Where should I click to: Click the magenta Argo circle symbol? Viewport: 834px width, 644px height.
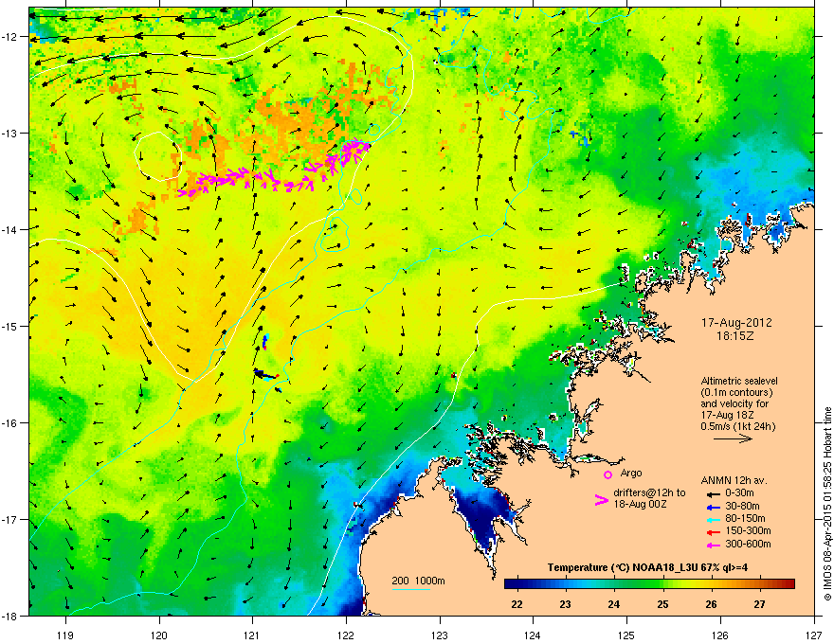[x=607, y=474]
